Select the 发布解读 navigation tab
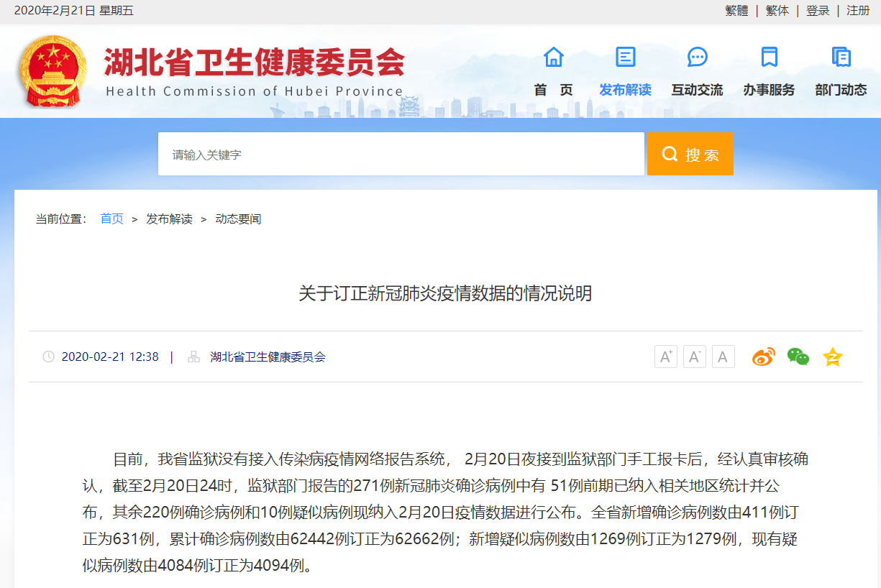 [624, 90]
